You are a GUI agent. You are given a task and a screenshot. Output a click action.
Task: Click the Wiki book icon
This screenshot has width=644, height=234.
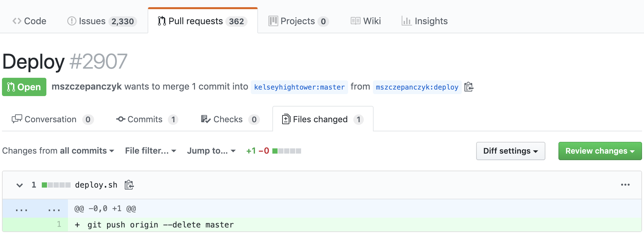point(355,21)
